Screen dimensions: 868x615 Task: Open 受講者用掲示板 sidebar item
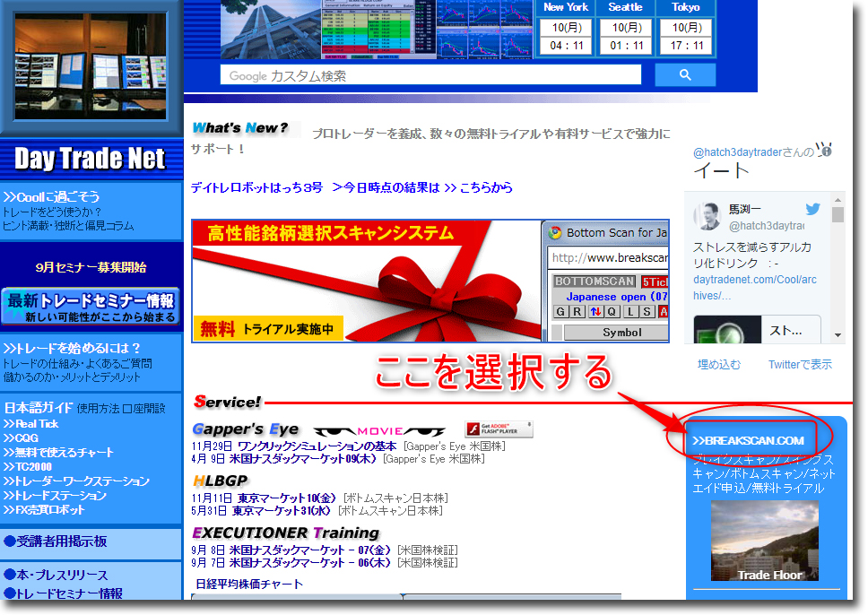coord(56,541)
